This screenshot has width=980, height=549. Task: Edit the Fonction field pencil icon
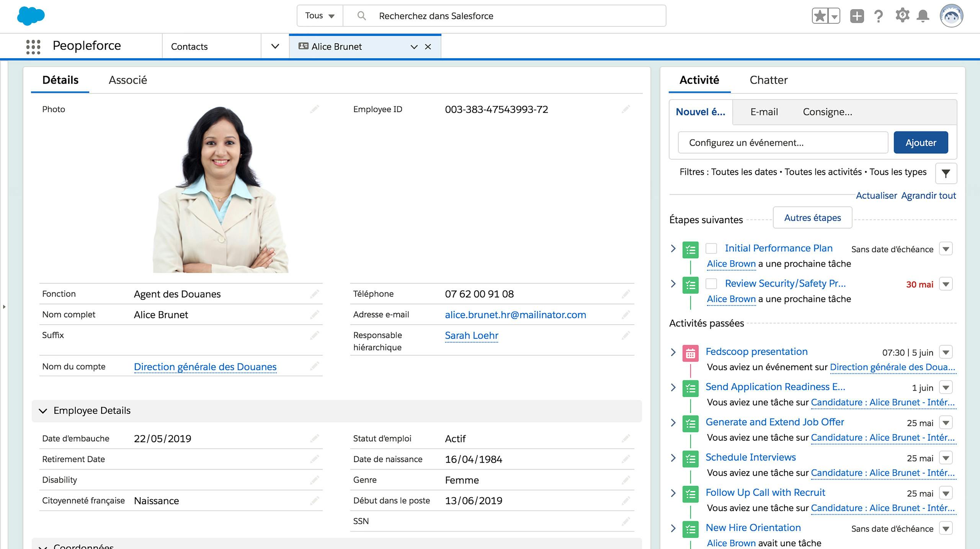(315, 294)
